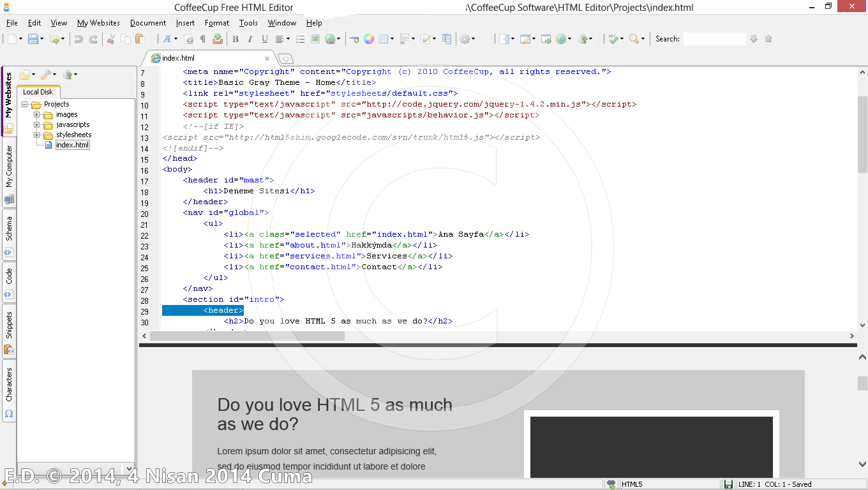Click the paragraph mark icon
Viewport: 868px width, 490px height.
pos(202,39)
